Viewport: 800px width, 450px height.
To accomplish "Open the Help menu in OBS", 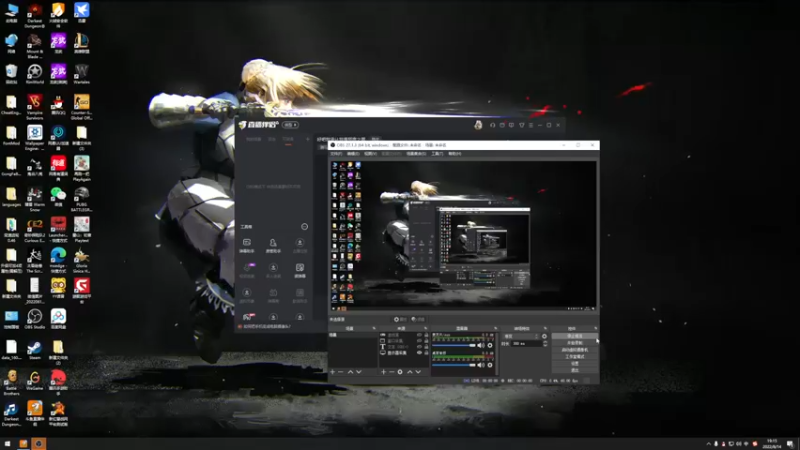I will pyautogui.click(x=455, y=154).
